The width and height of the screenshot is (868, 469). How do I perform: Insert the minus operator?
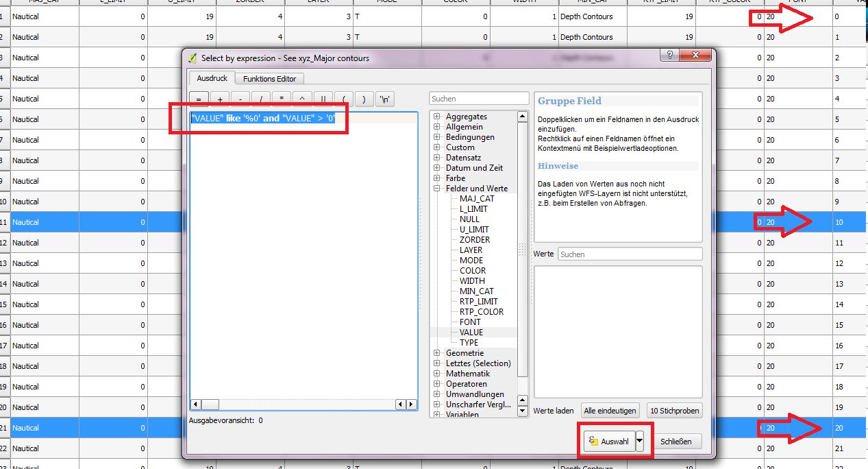pos(240,99)
